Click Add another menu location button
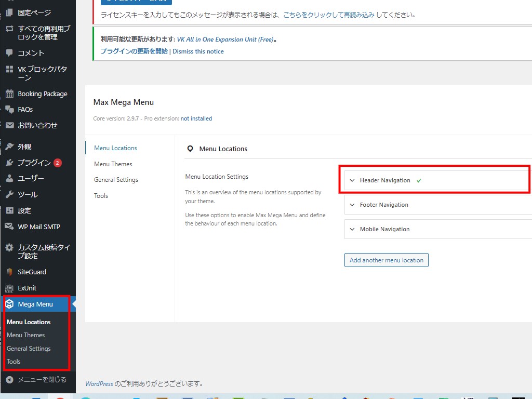532x399 pixels. click(x=386, y=260)
